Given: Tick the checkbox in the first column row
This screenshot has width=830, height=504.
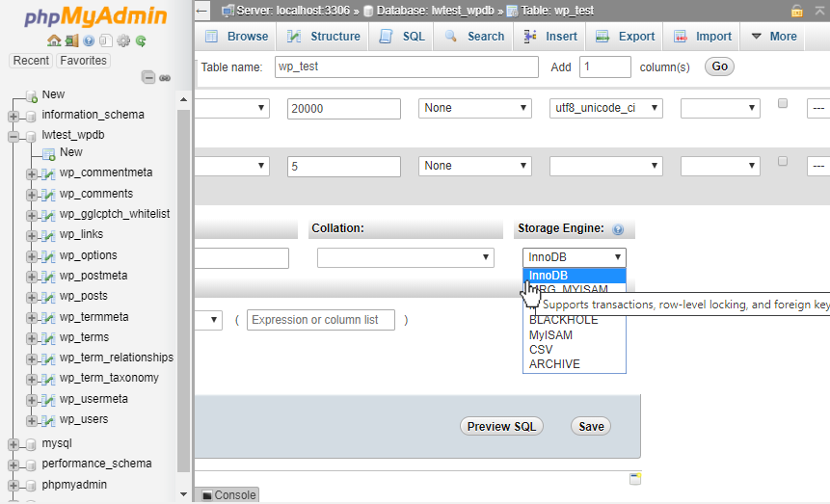Looking at the screenshot, I should pos(783,103).
